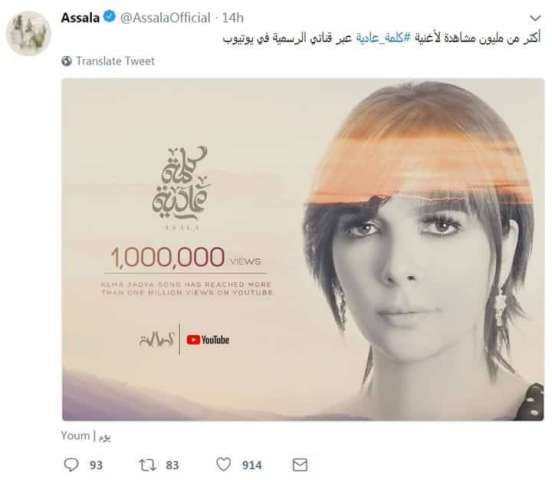Viewport: 552px width, 480px height.
Task: Click the YouTube logo in the image
Action: [x=208, y=340]
